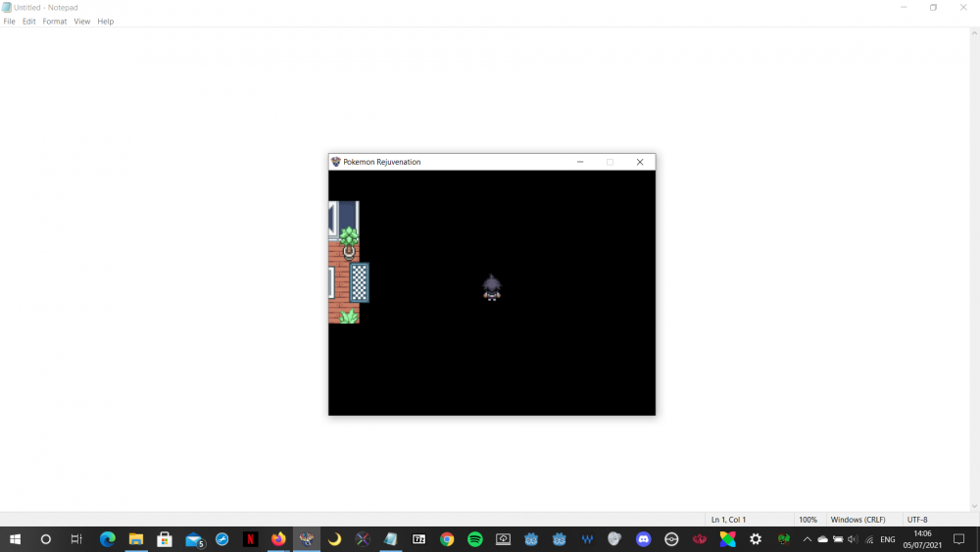Expand hidden system tray icons chevron

(x=808, y=539)
